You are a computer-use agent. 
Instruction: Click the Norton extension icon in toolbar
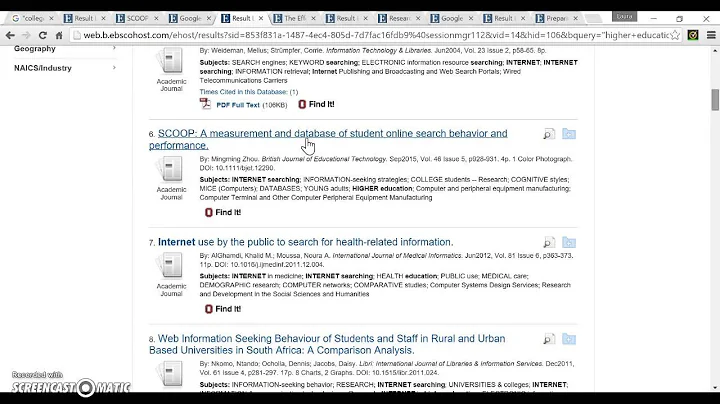point(693,35)
